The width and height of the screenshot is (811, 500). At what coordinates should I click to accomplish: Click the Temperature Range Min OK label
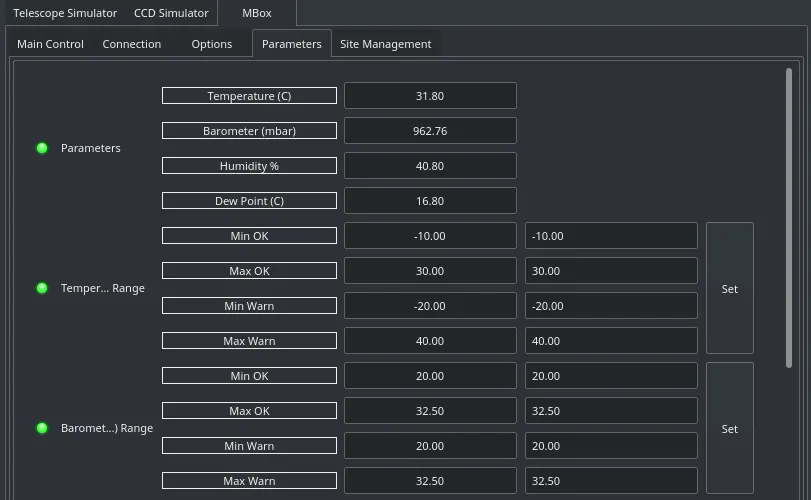[x=249, y=236]
